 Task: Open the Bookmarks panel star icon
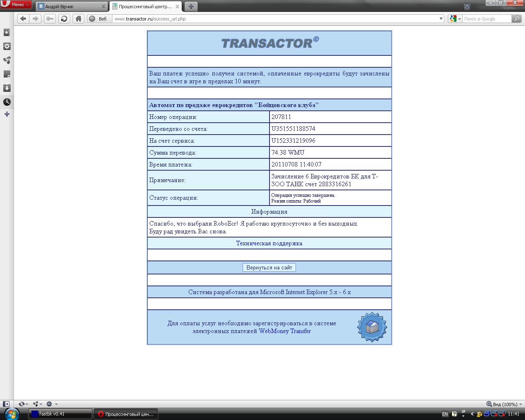(x=7, y=32)
